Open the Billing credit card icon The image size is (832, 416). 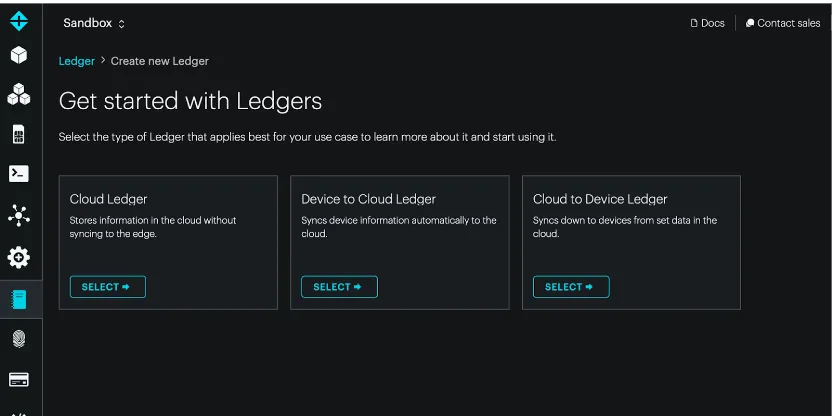pos(19,380)
